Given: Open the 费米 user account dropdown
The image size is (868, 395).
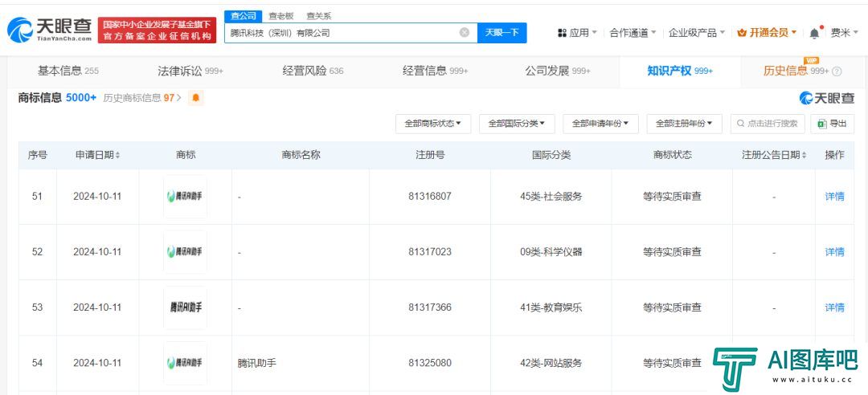Looking at the screenshot, I should (845, 33).
